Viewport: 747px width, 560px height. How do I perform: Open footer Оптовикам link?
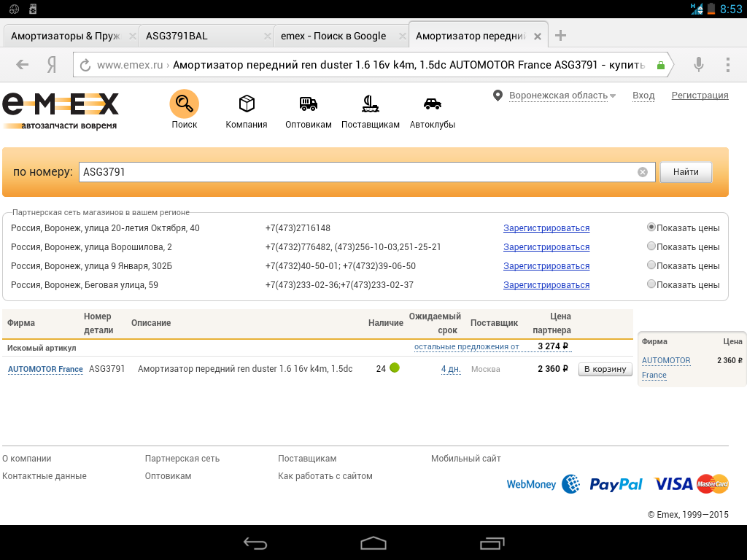point(169,476)
